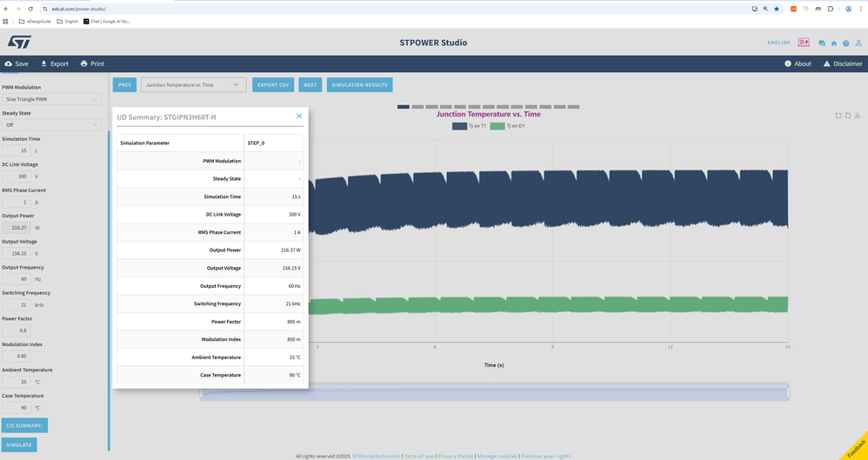Click the Switching Frequency input field
Screen dimensions: 868x460
click(x=17, y=305)
